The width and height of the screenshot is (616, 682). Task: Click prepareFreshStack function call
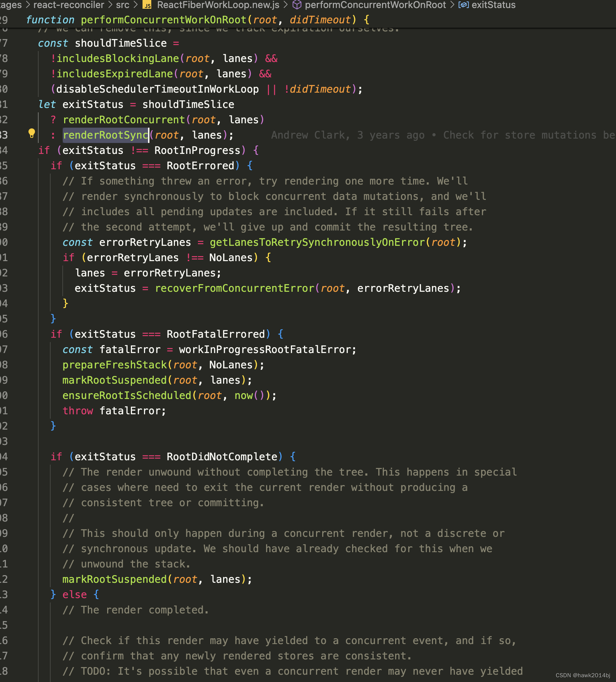(114, 365)
